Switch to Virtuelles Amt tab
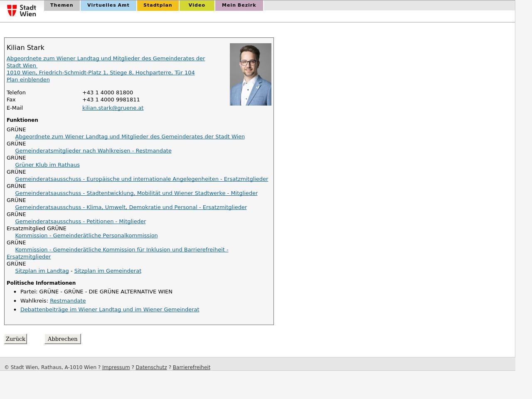Image resolution: width=532 pixels, height=399 pixels. pyautogui.click(x=108, y=5)
